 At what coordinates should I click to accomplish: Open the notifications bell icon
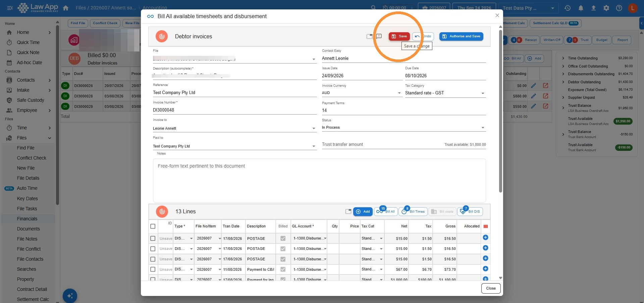(581, 8)
